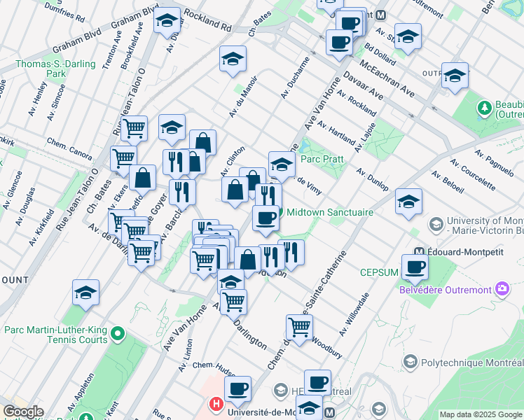Open the grocery cart marker above Chem. Canora
524x420 pixels.
click(134, 129)
